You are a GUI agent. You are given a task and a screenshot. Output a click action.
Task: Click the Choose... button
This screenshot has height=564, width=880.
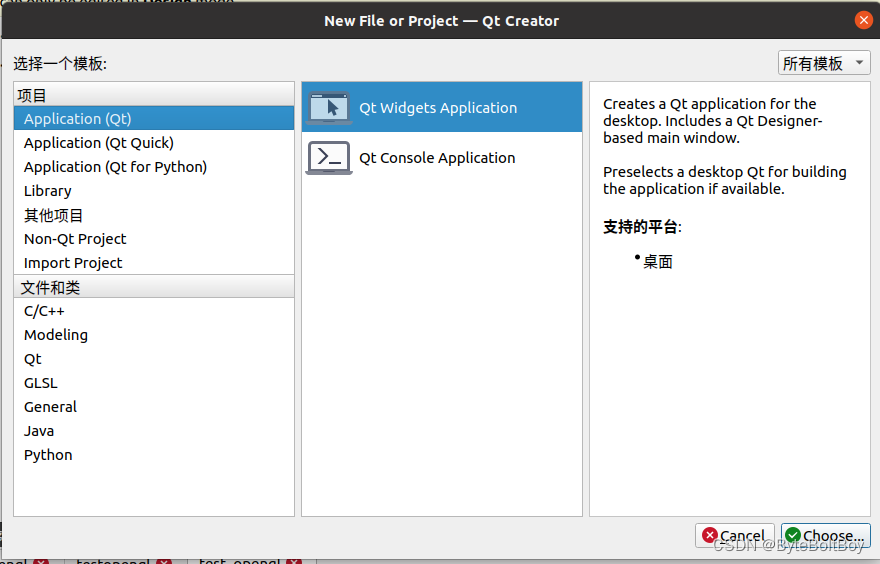pyautogui.click(x=826, y=535)
